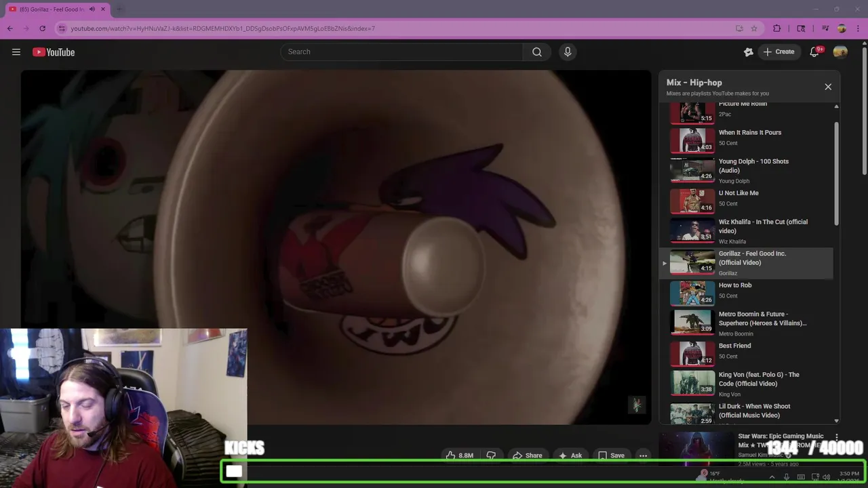The height and width of the screenshot is (488, 868).
Task: Click the Share button
Action: 528,455
